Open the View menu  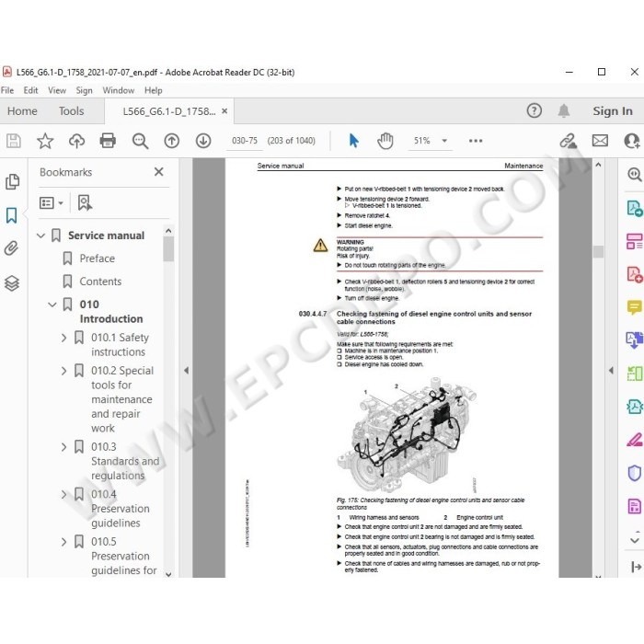click(x=57, y=90)
